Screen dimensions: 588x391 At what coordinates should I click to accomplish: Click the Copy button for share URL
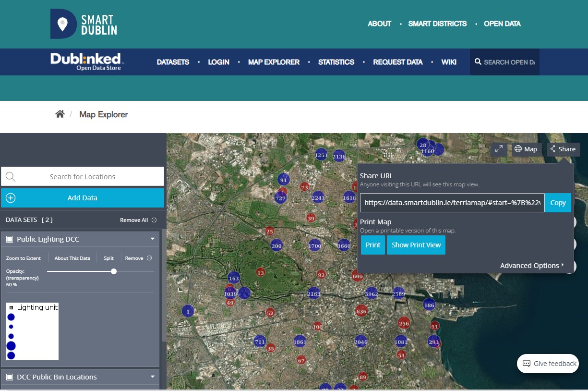(x=558, y=203)
